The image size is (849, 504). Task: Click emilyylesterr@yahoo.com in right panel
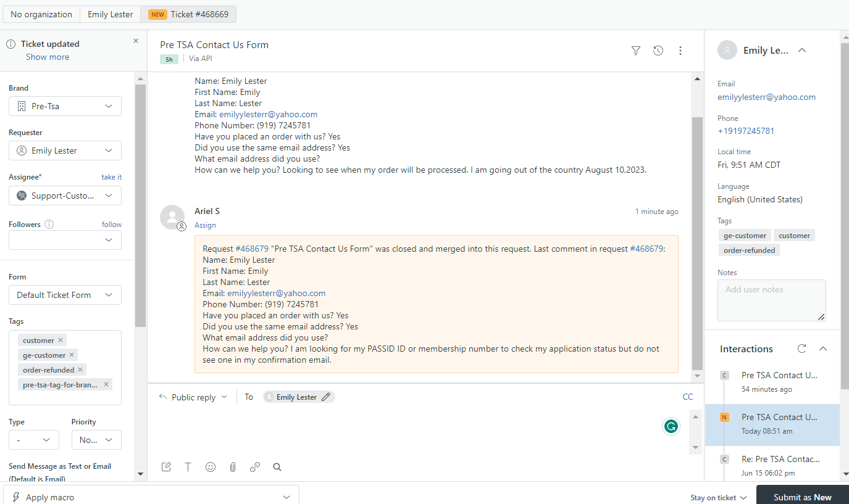(x=766, y=97)
